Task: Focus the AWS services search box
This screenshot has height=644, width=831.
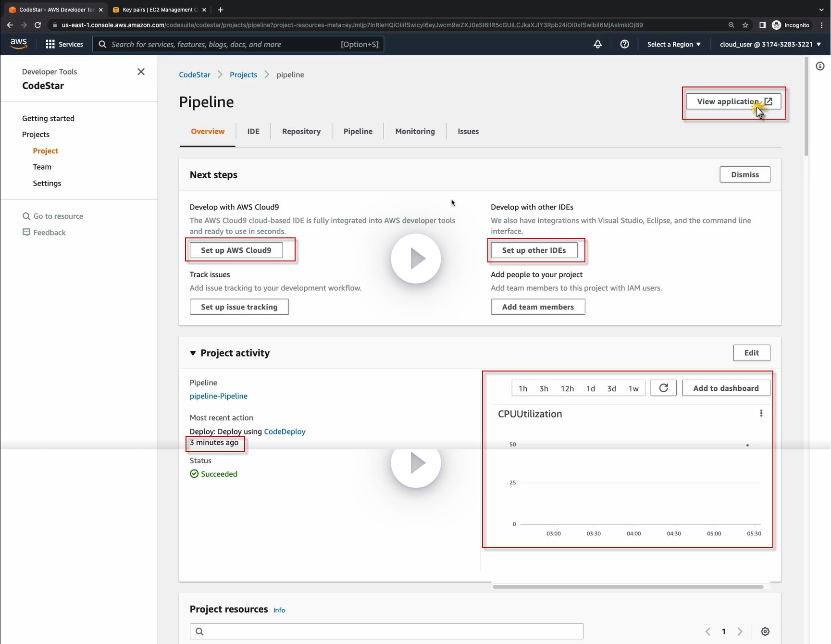Action: [238, 44]
